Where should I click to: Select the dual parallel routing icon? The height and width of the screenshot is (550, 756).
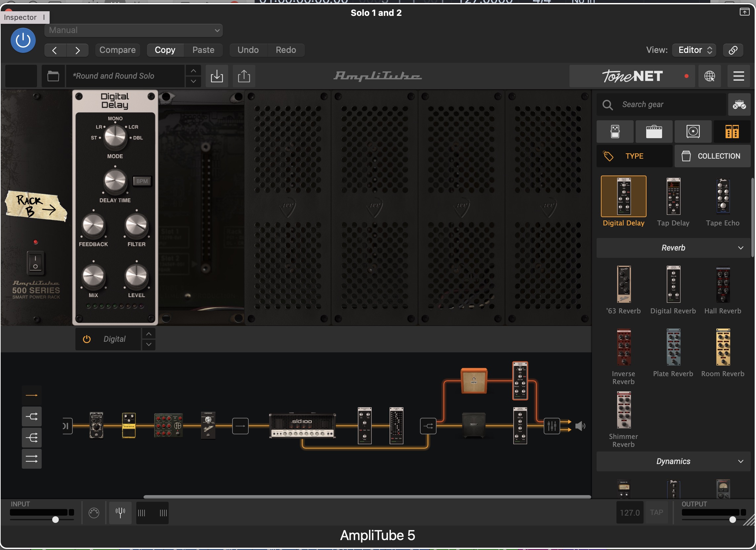(x=32, y=459)
